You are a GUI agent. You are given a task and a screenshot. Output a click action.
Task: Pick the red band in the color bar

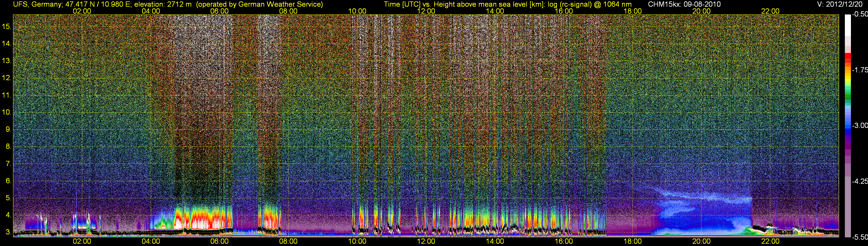tap(848, 59)
